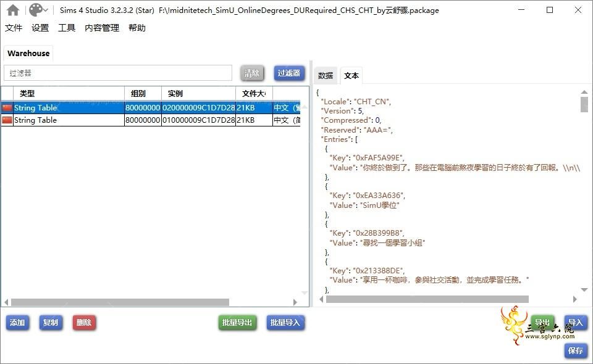Switch to the 数据 tab
Viewport: 593px width, 364px height.
[x=326, y=75]
